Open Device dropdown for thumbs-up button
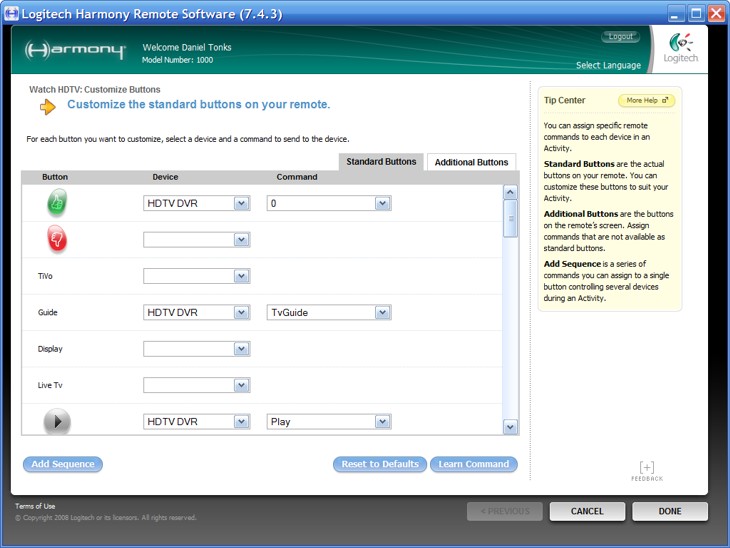The image size is (730, 548). [x=196, y=203]
